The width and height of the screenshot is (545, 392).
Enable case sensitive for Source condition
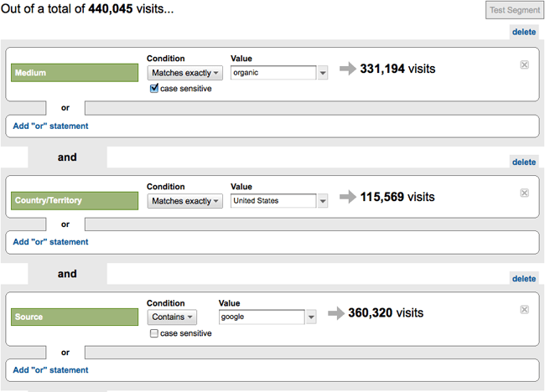(x=154, y=333)
